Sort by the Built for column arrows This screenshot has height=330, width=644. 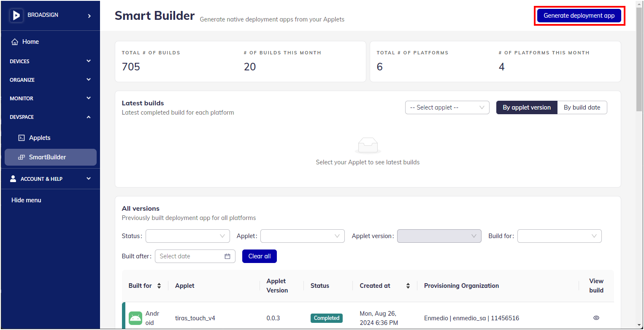coord(159,286)
